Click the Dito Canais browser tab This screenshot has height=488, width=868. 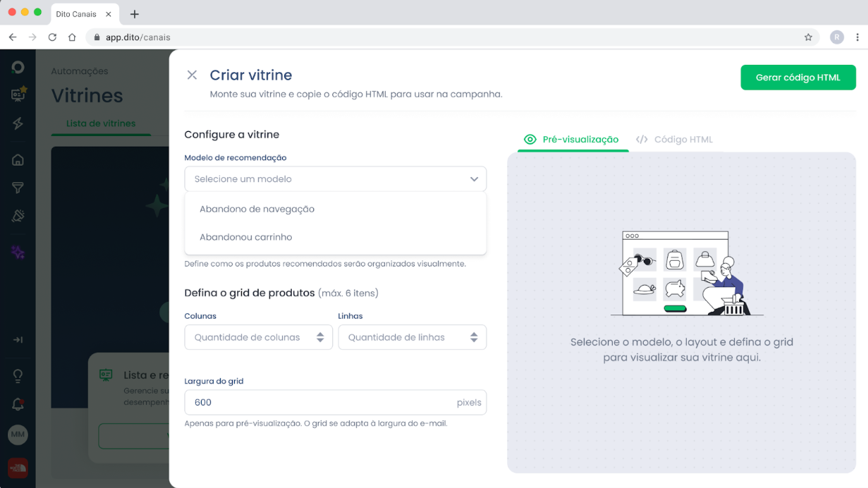[x=83, y=14]
